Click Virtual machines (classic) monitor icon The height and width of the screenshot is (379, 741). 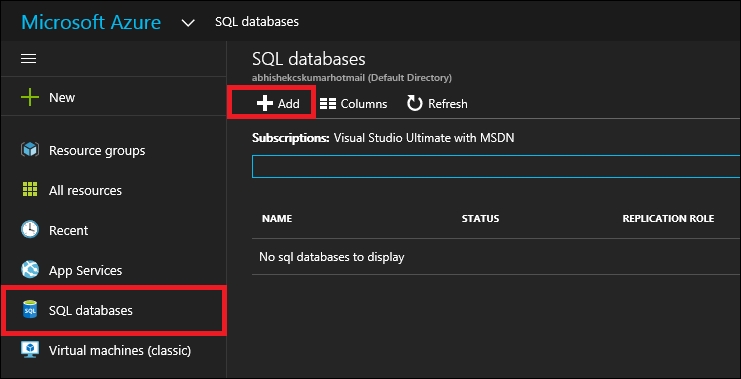30,350
